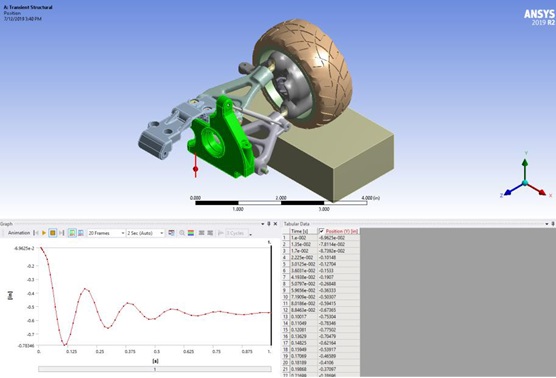Jump to previous animation frame
This screenshot has height=378, width=556.
[x=36, y=233]
